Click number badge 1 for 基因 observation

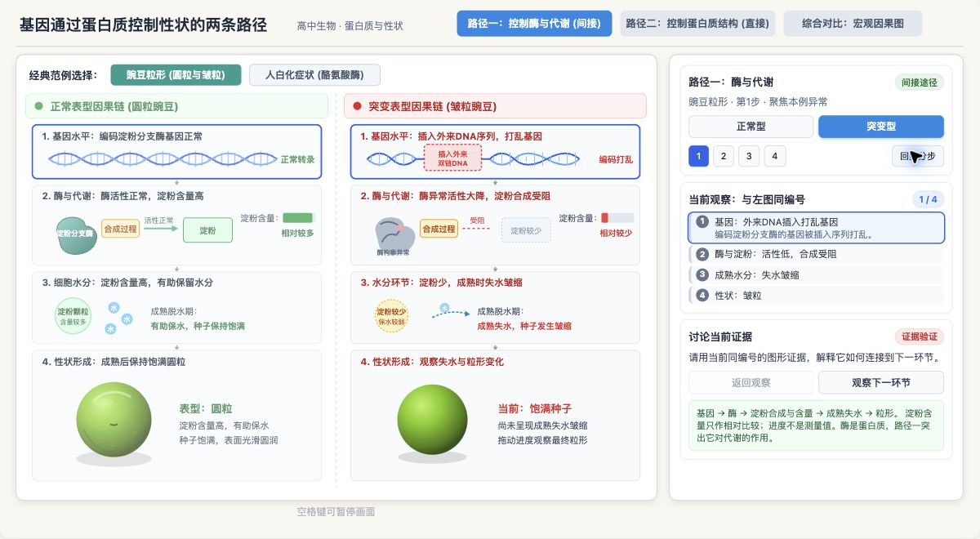[x=702, y=221]
